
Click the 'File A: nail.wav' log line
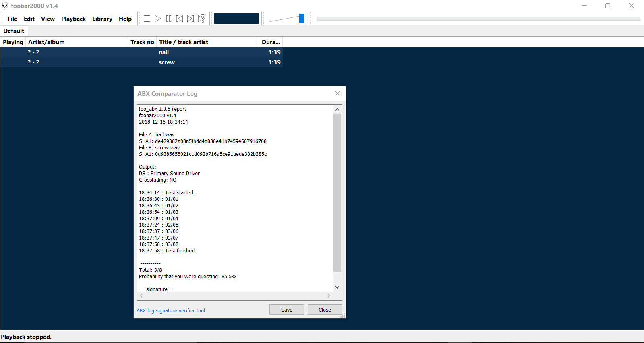157,135
